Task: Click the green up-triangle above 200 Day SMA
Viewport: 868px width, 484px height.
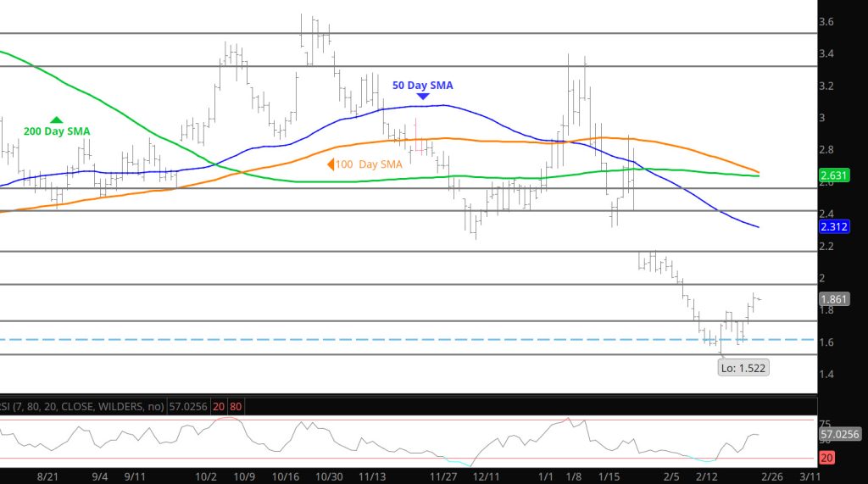Action: pos(57,121)
